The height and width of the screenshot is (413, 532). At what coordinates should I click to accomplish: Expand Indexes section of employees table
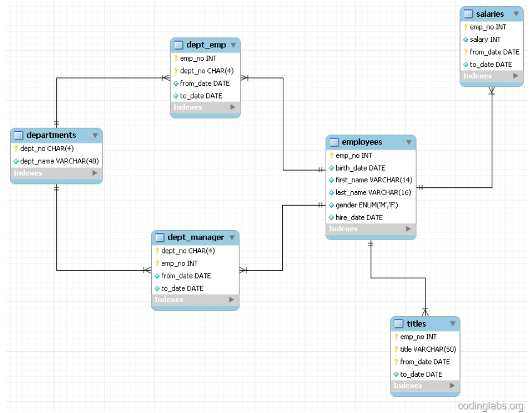(409, 229)
